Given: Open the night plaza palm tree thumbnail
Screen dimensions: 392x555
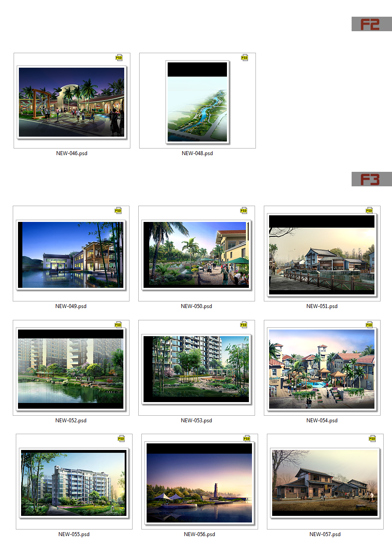Looking at the screenshot, I should pos(72,102).
